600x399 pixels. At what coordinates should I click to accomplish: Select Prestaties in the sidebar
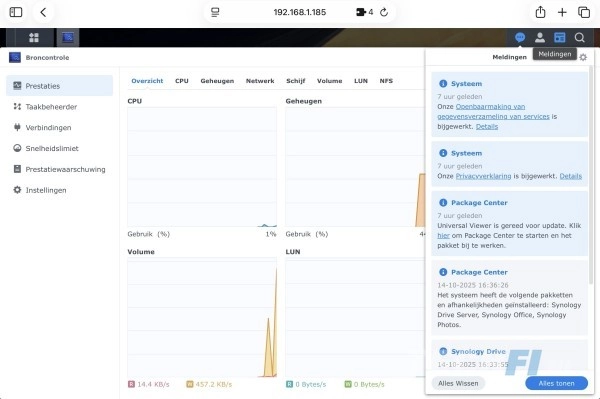(60, 86)
